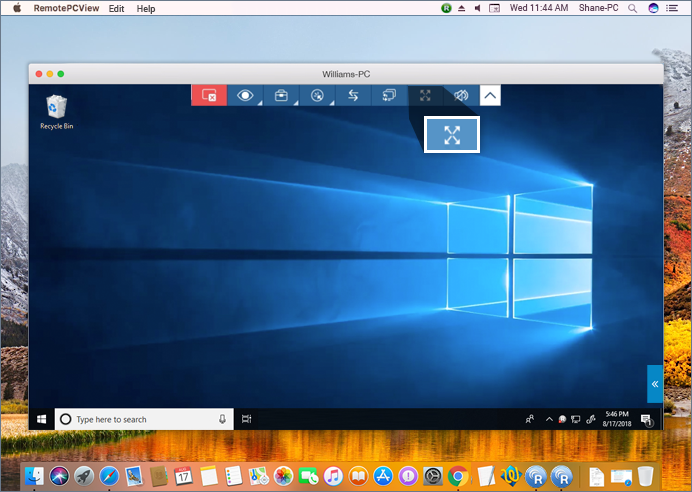Click the highlighted full-screen expand button
The height and width of the screenshot is (492, 692).
click(452, 135)
